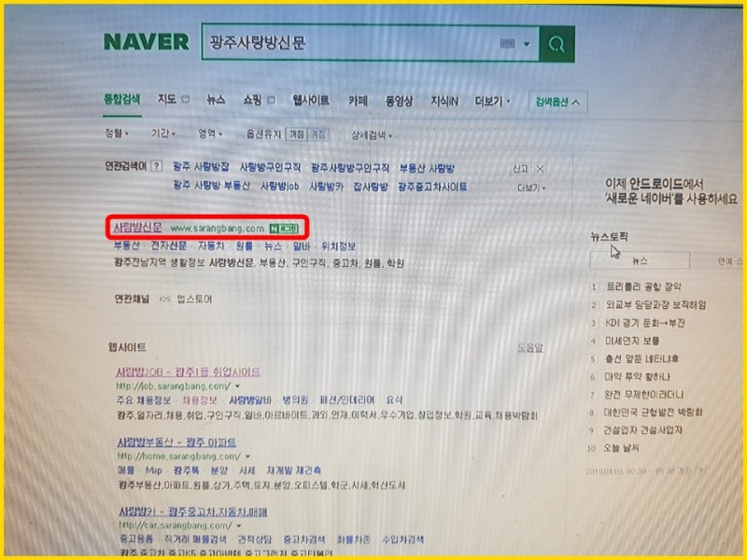Open the 웹사이트 tab
This screenshot has height=560, width=747.
[311, 101]
